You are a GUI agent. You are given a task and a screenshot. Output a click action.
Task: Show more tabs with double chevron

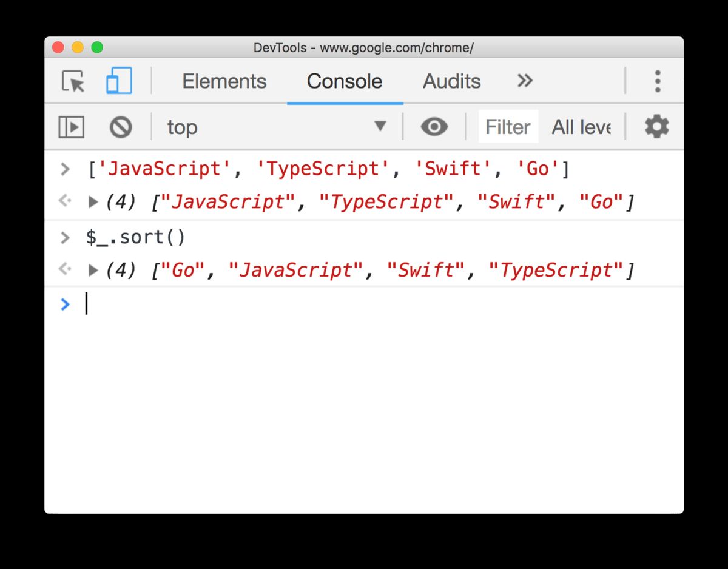[525, 81]
